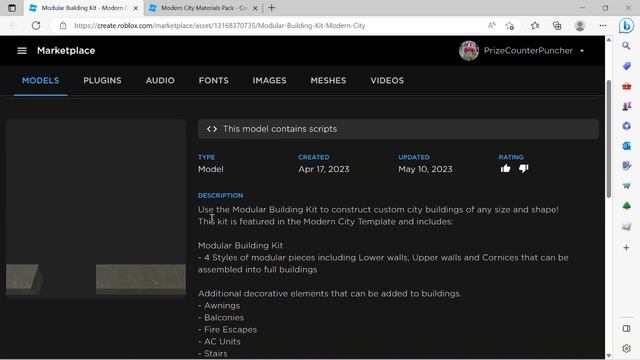Viewport: 640px width, 360px height.
Task: Switch to the MESHES tab
Action: click(328, 81)
